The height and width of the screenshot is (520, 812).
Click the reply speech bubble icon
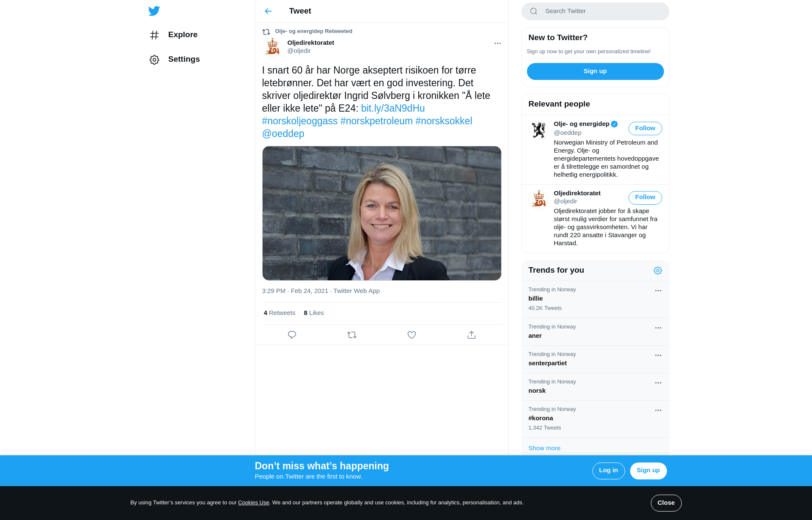[292, 335]
